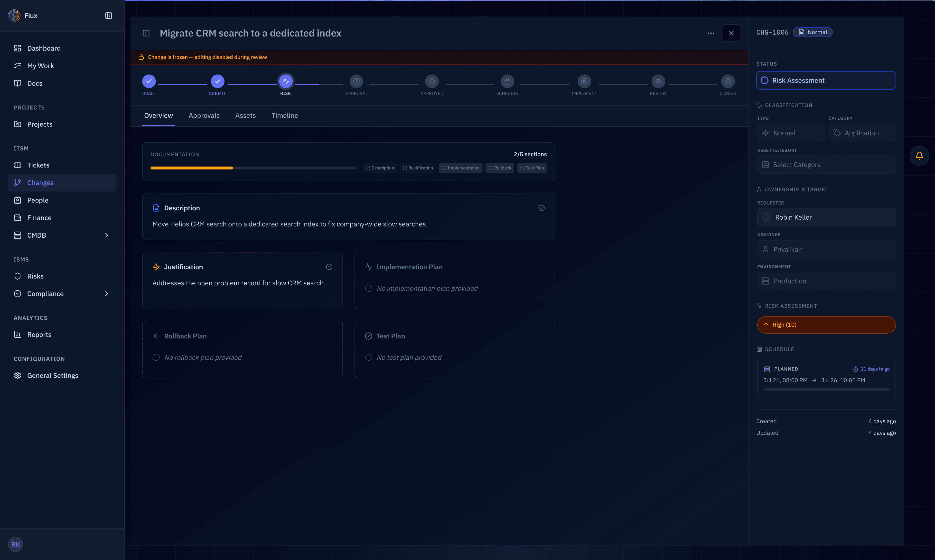Open the Rollback Plan card
Screen dimensions: 935x560
242,349
